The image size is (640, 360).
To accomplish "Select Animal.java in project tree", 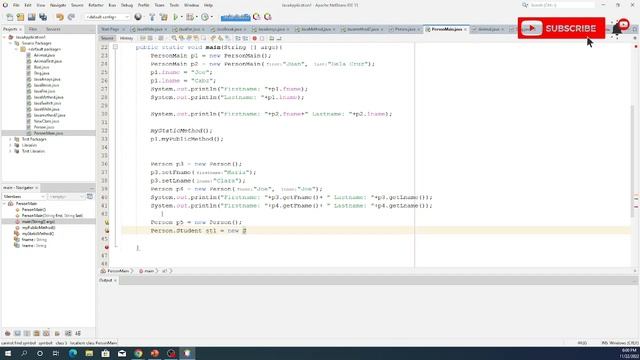I will (44, 55).
